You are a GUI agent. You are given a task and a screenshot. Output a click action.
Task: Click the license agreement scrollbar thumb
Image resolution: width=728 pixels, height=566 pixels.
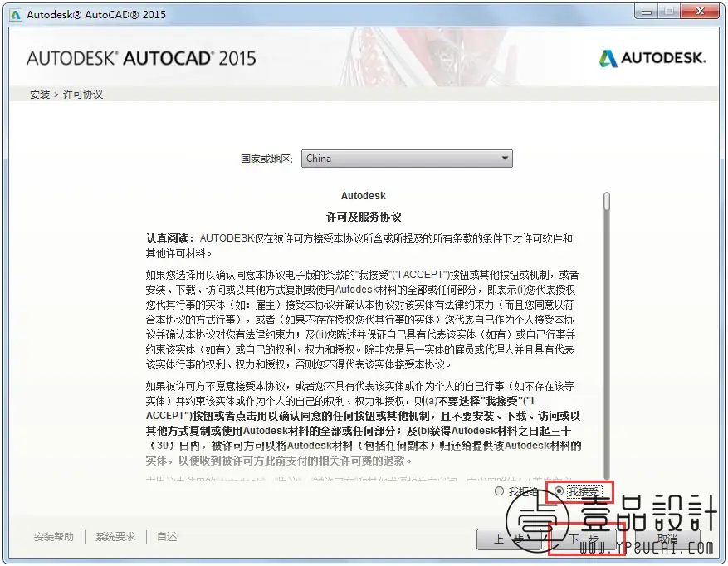tap(606, 202)
